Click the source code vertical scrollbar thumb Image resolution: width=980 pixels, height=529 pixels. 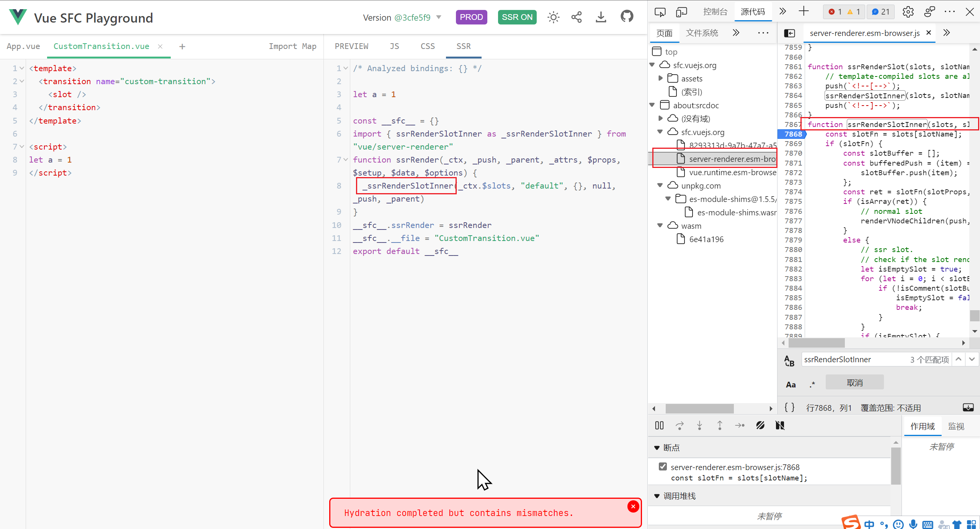(975, 316)
